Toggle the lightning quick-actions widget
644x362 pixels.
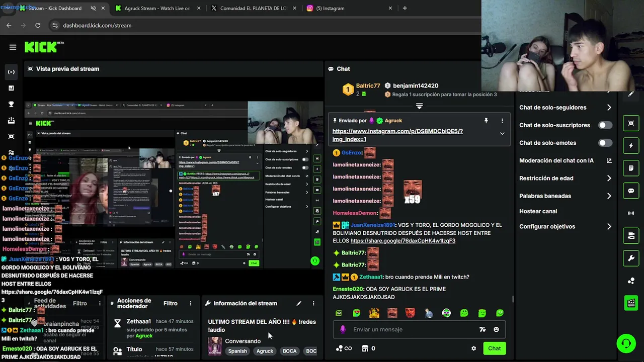point(631,146)
